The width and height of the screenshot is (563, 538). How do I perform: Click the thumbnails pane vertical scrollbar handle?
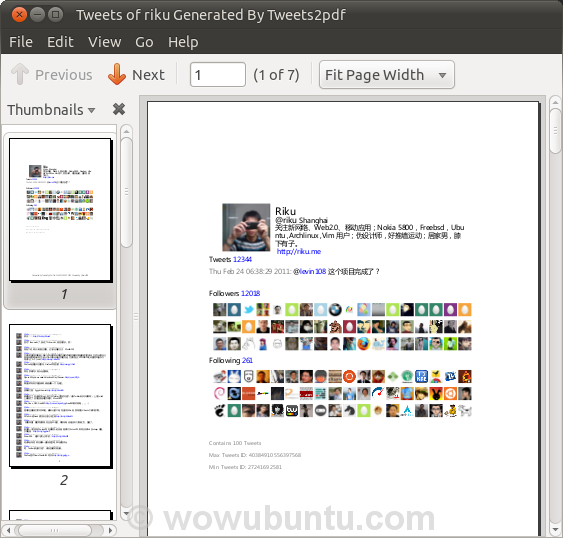[126, 193]
